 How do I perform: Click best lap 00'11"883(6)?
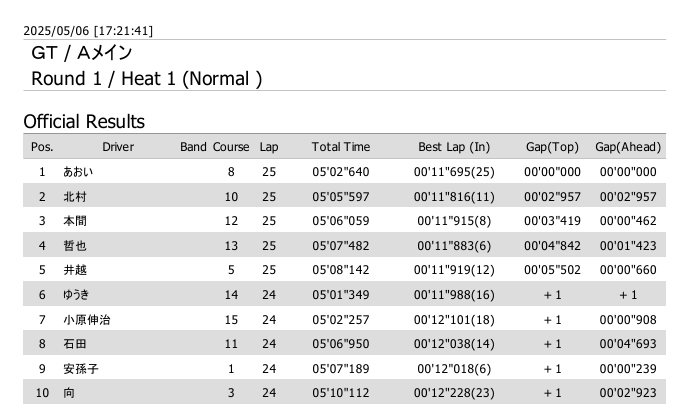454,246
